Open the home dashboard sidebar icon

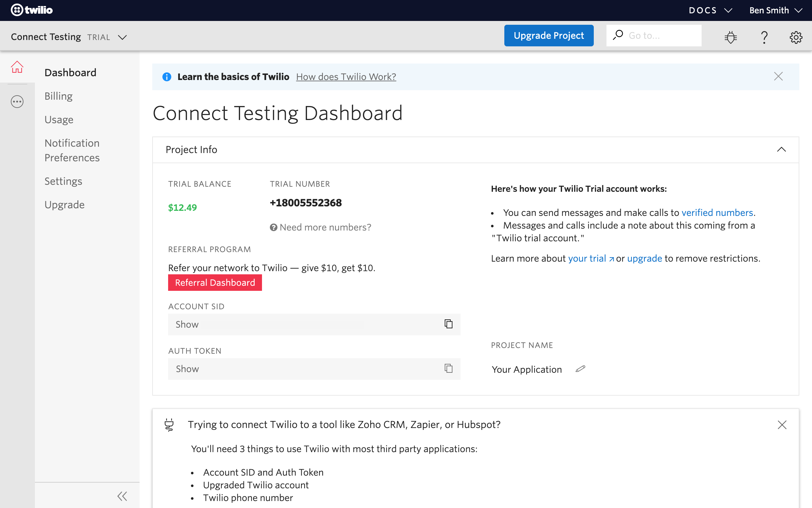pyautogui.click(x=17, y=67)
